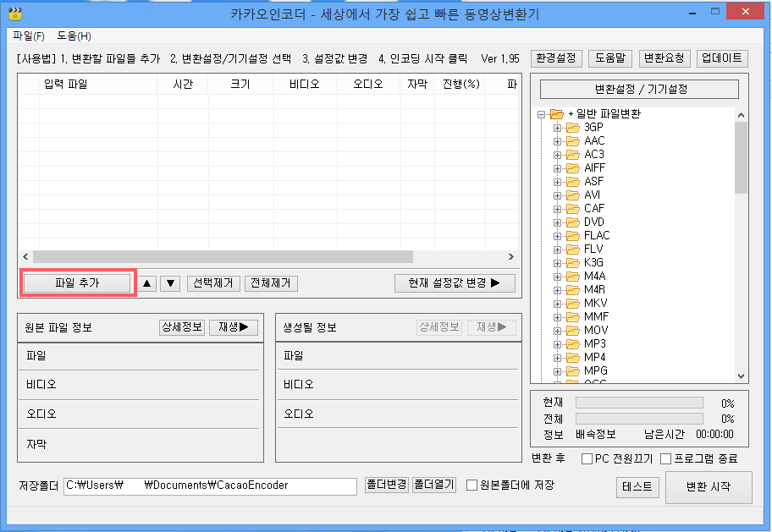Select the MP3 folder icon
Viewport: 772px width, 532px height.
pos(572,344)
